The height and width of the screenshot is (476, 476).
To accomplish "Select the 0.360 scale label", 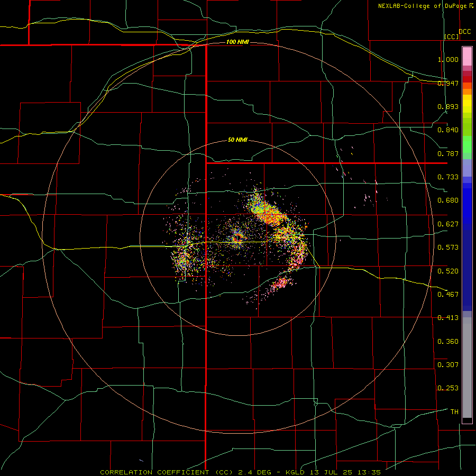I will tap(448, 341).
